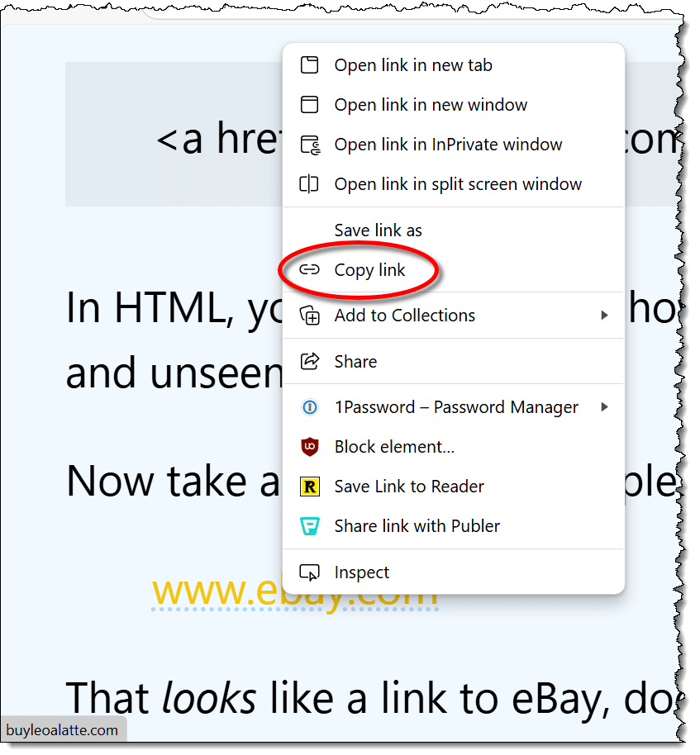Screen dimensions: 700x755
Task: Click the buyleoalatte.com status bar URL
Action: [x=62, y=730]
